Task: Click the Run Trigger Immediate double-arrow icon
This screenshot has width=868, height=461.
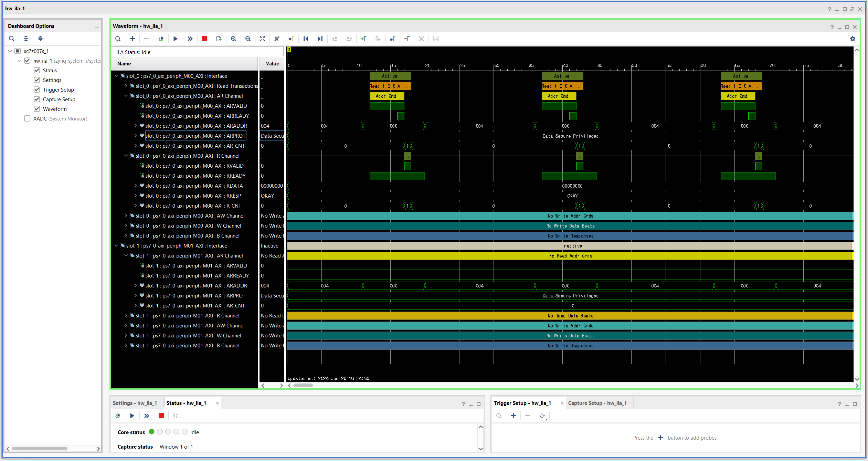Action: [190, 39]
